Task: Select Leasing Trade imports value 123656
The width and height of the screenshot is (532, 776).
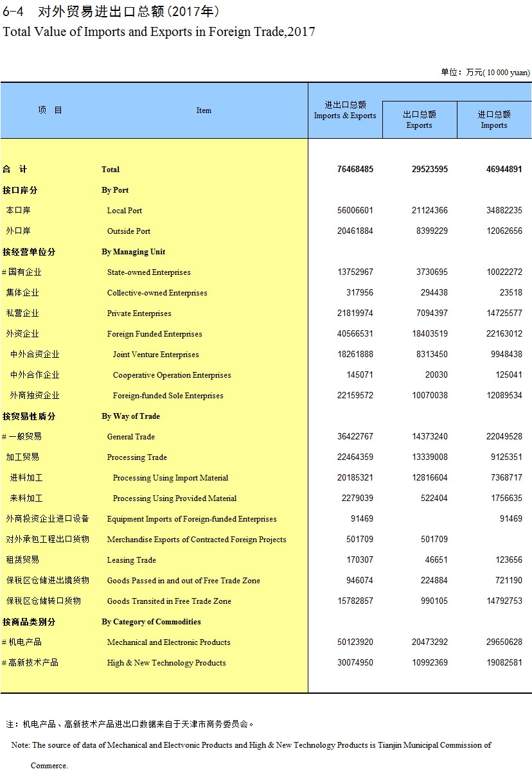Action: click(x=508, y=560)
